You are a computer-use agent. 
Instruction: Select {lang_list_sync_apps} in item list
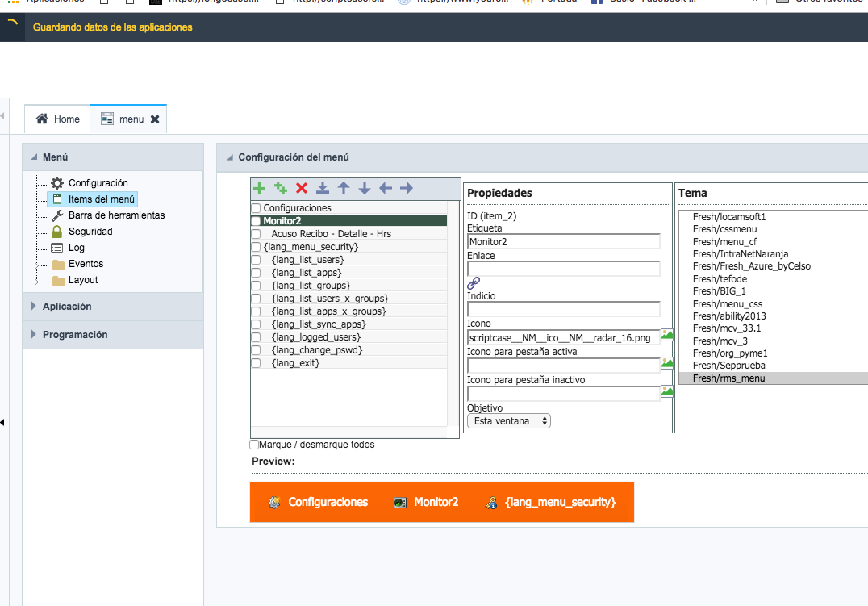click(319, 324)
